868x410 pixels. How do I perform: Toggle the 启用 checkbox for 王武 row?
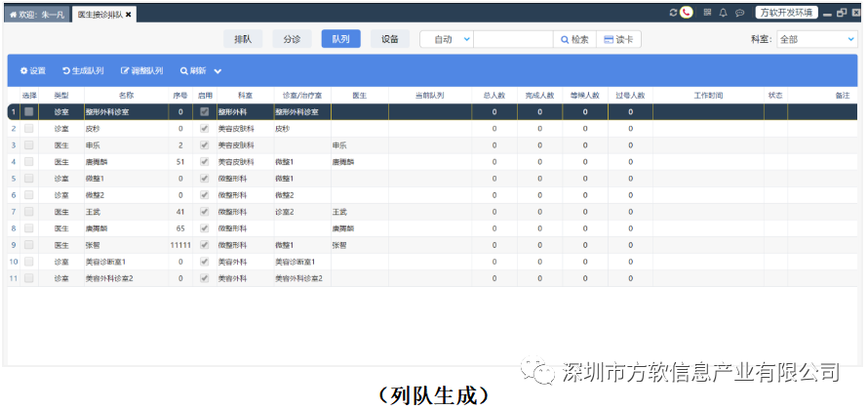click(204, 211)
